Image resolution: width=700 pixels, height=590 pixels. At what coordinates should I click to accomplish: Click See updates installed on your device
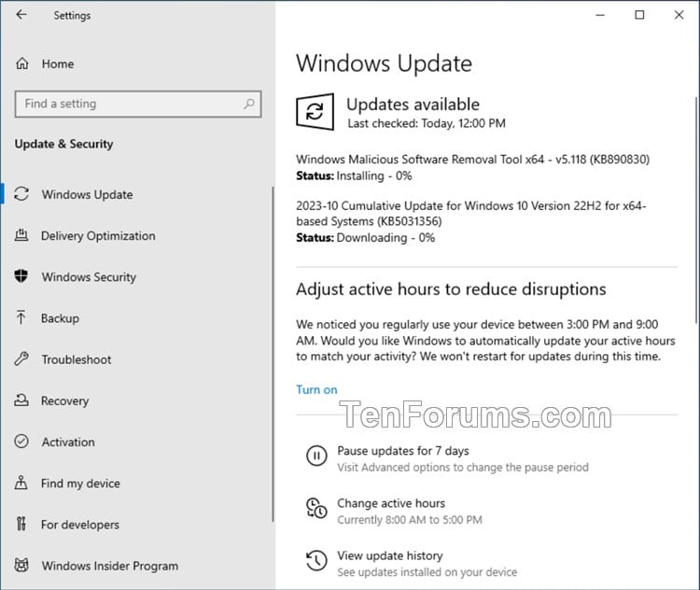(x=427, y=572)
